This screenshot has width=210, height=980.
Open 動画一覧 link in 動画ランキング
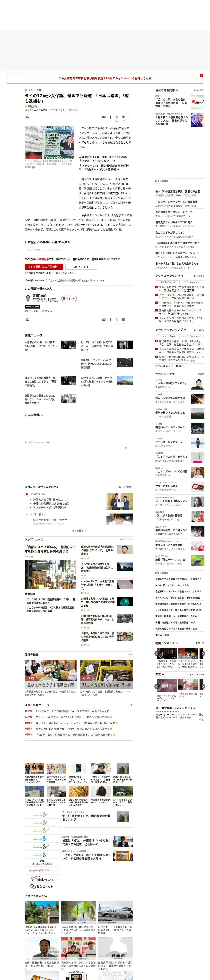pyautogui.click(x=200, y=643)
